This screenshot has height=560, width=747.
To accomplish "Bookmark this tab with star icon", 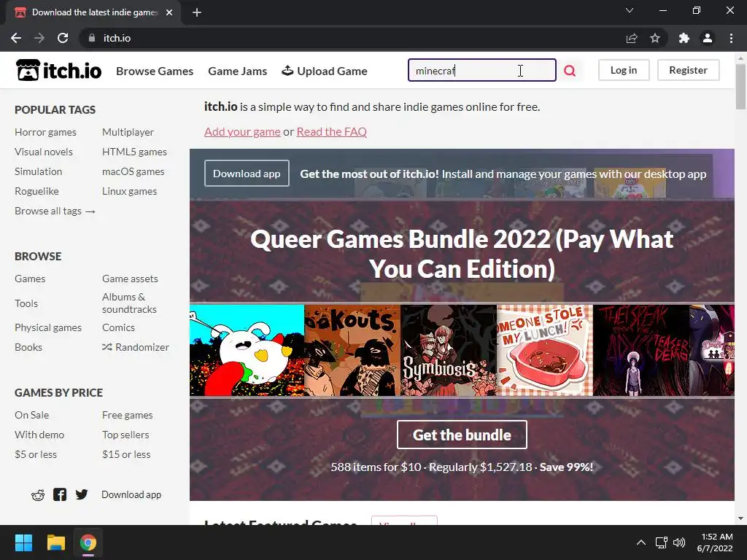I will 655,38.
